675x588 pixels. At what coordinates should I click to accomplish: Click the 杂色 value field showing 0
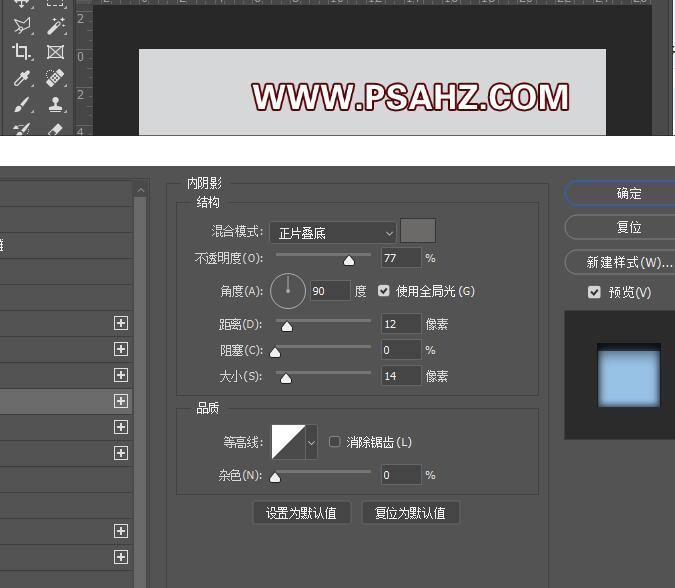(x=401, y=475)
